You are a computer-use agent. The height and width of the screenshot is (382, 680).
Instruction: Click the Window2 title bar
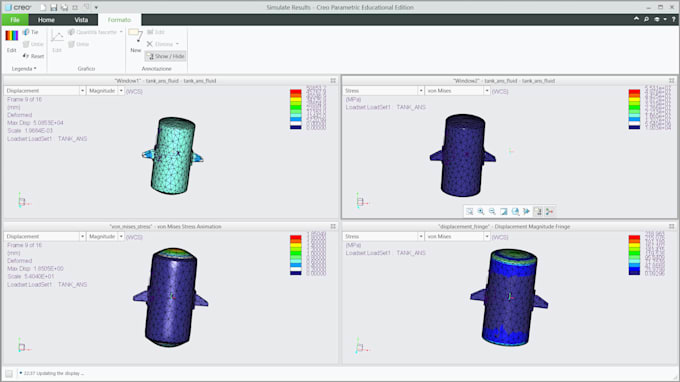pyautogui.click(x=504, y=81)
